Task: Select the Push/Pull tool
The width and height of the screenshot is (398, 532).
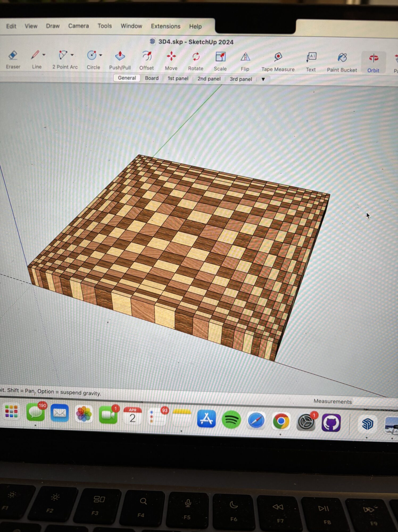Action: point(120,56)
